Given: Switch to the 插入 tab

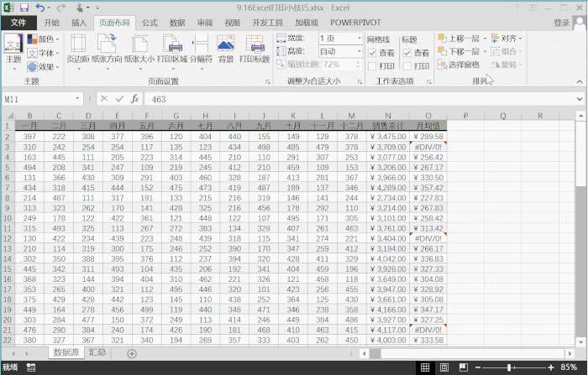Looking at the screenshot, I should coord(79,23).
